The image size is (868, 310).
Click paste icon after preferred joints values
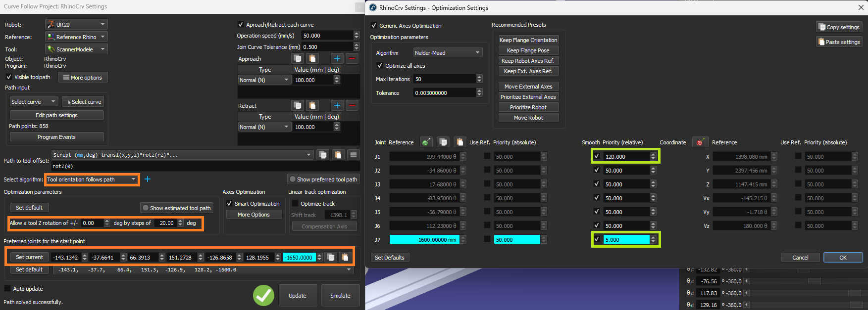[x=345, y=257]
